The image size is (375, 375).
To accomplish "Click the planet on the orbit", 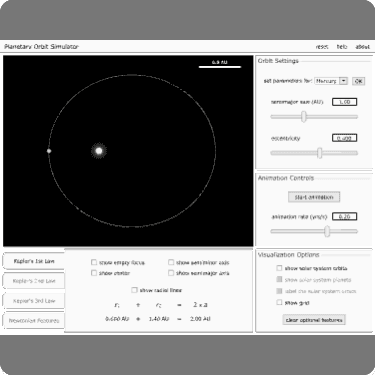I will pos(49,151).
